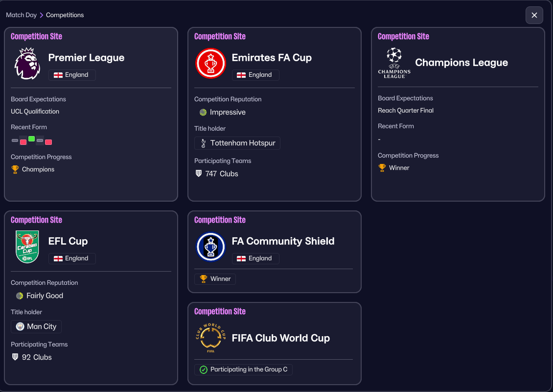Image resolution: width=553 pixels, height=392 pixels.
Task: Open the Tottenham Hotspur title holder chip
Action: coord(237,143)
